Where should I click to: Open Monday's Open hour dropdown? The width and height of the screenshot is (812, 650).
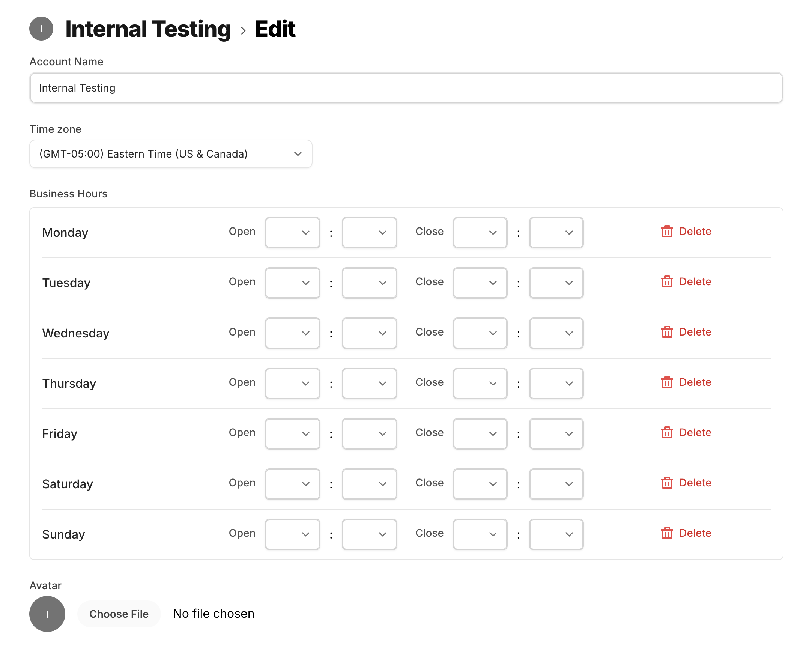[x=292, y=232]
